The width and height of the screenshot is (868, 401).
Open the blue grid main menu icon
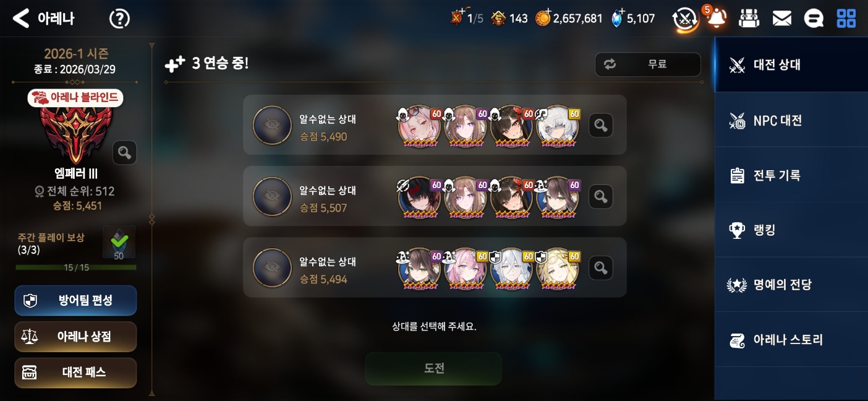pos(846,19)
